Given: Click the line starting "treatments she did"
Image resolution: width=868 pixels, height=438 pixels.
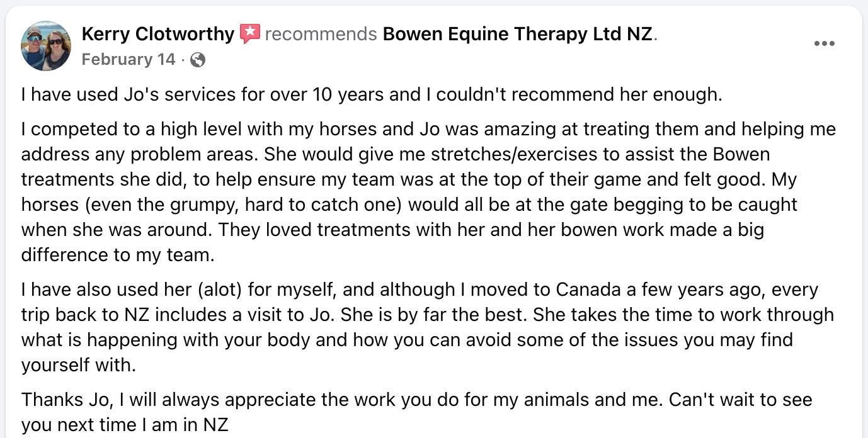Looking at the screenshot, I should (409, 179).
